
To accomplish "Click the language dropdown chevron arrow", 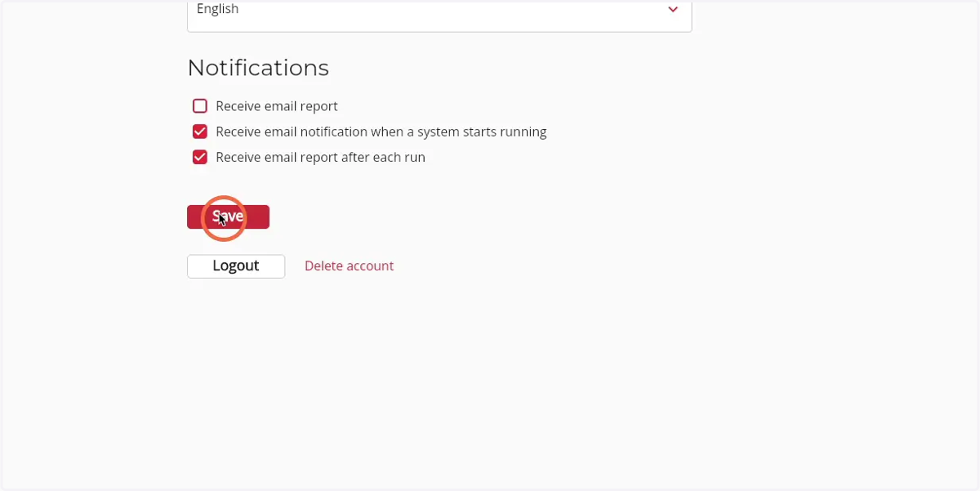I will (673, 10).
